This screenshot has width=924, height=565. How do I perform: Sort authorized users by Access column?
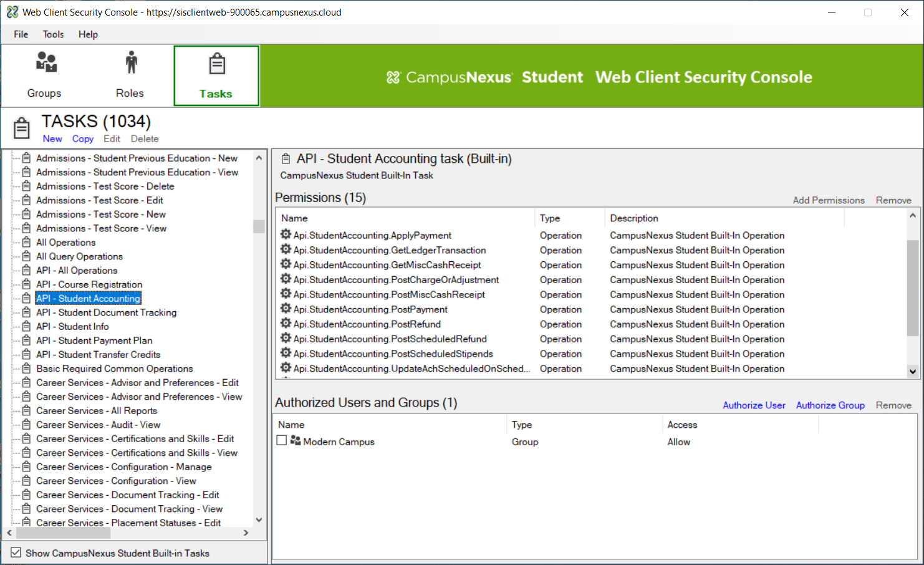click(x=740, y=425)
